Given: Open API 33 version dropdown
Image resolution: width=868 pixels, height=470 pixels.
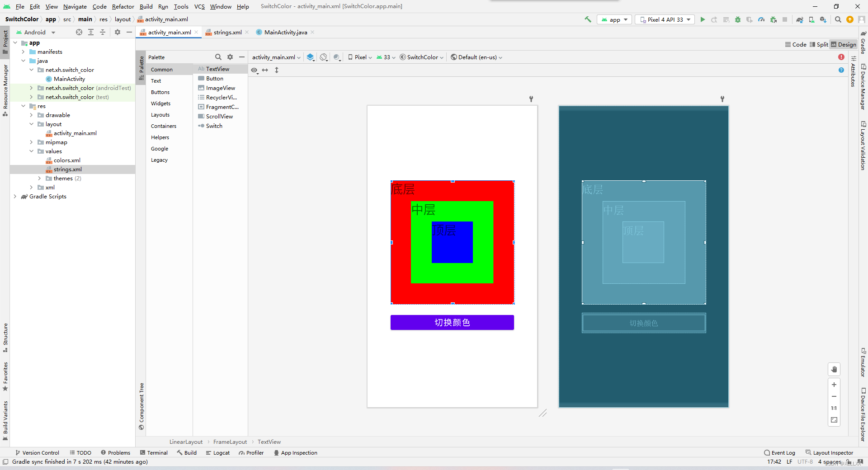Looking at the screenshot, I should coord(386,57).
